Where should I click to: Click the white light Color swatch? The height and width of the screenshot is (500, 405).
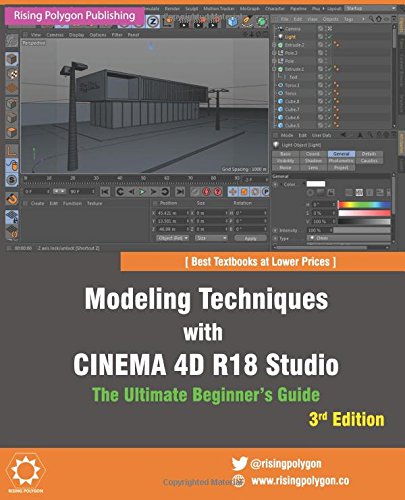(316, 184)
